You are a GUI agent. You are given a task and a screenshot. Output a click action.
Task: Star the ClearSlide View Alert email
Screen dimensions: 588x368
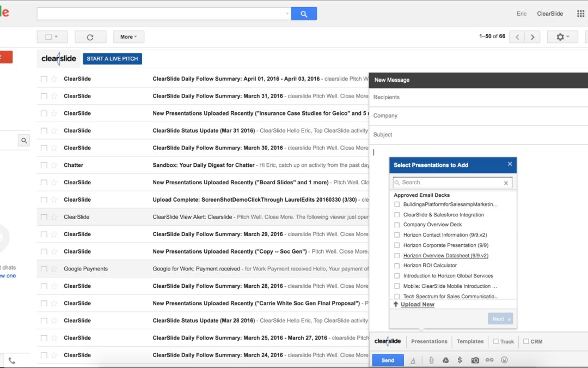pos(54,217)
